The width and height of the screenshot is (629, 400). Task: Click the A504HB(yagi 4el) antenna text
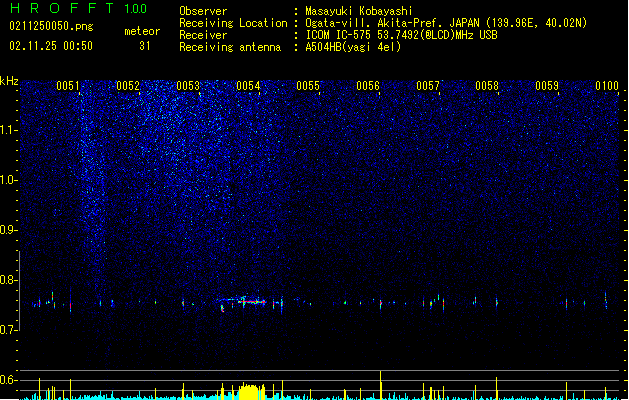[x=353, y=47]
